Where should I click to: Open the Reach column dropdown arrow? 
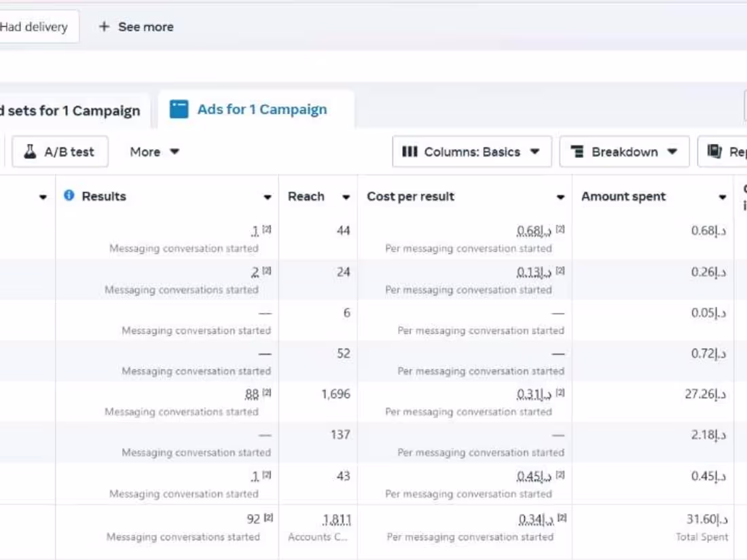346,197
